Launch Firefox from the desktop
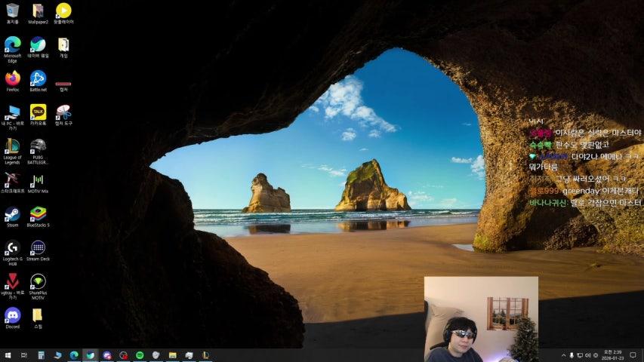Viewport: 644px width, 362px height. pos(12,78)
